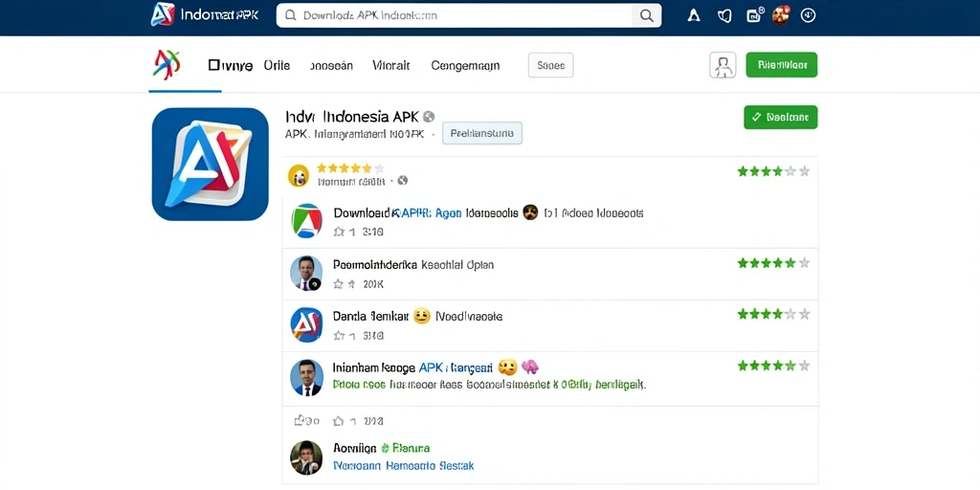This screenshot has height=490, width=980.
Task: Click the triangle 'A' icon in header
Action: click(x=694, y=15)
